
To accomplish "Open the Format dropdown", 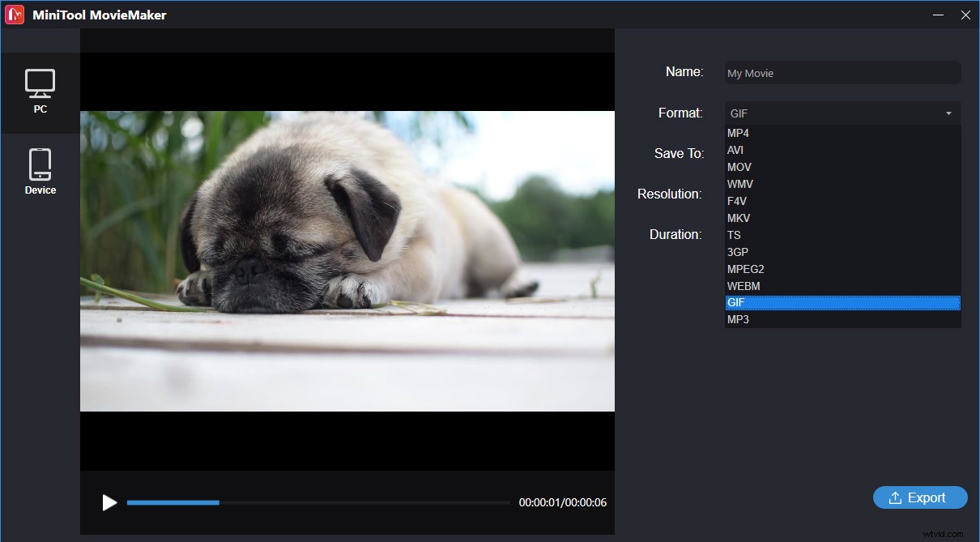I will pyautogui.click(x=842, y=113).
